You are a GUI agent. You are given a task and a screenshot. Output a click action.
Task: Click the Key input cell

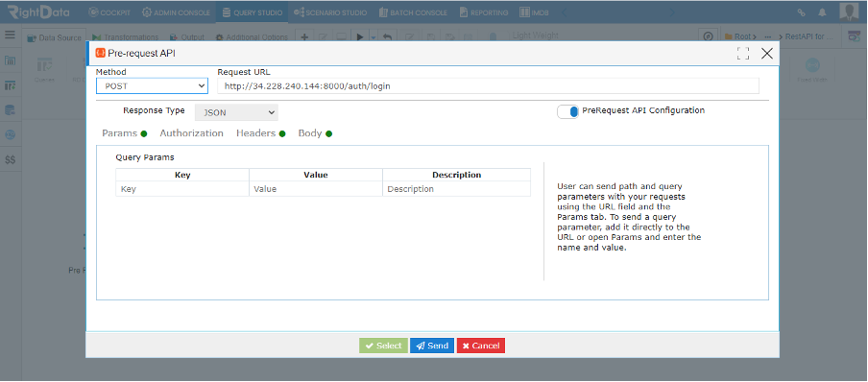182,189
